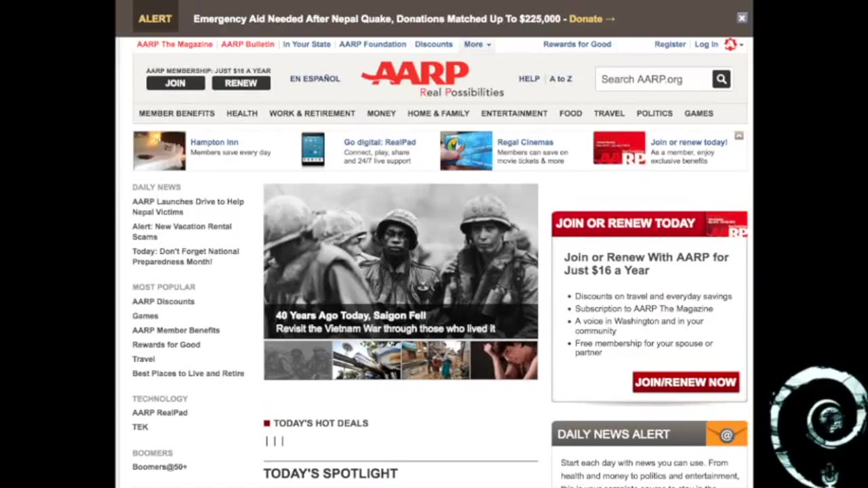Open In Your State link
The width and height of the screenshot is (868, 488).
click(307, 44)
